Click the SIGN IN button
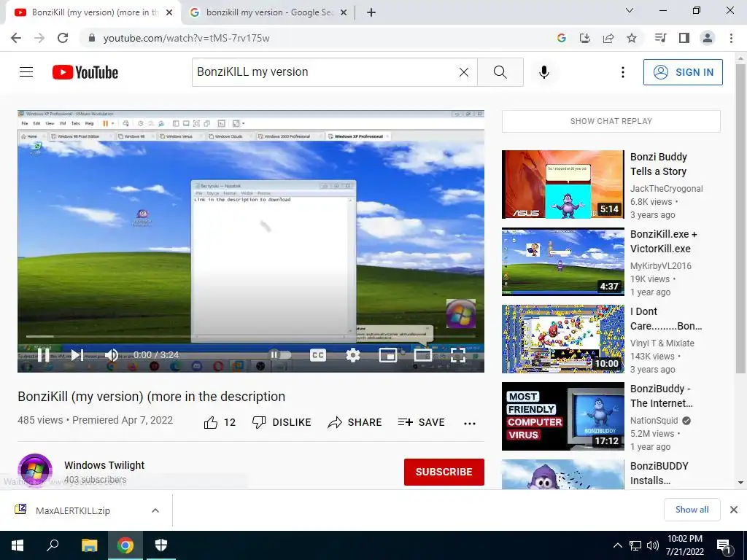This screenshot has height=560, width=747. [x=683, y=72]
